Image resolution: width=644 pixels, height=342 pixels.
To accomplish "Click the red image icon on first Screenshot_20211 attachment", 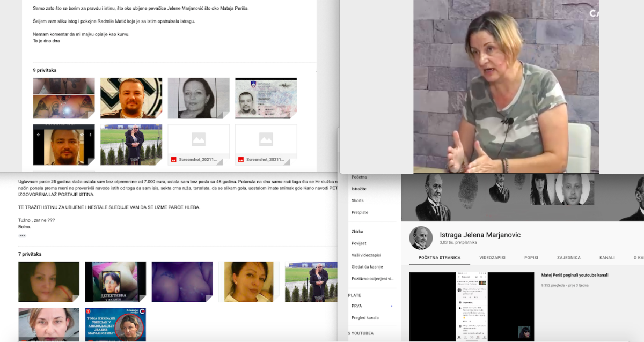I will click(x=174, y=159).
